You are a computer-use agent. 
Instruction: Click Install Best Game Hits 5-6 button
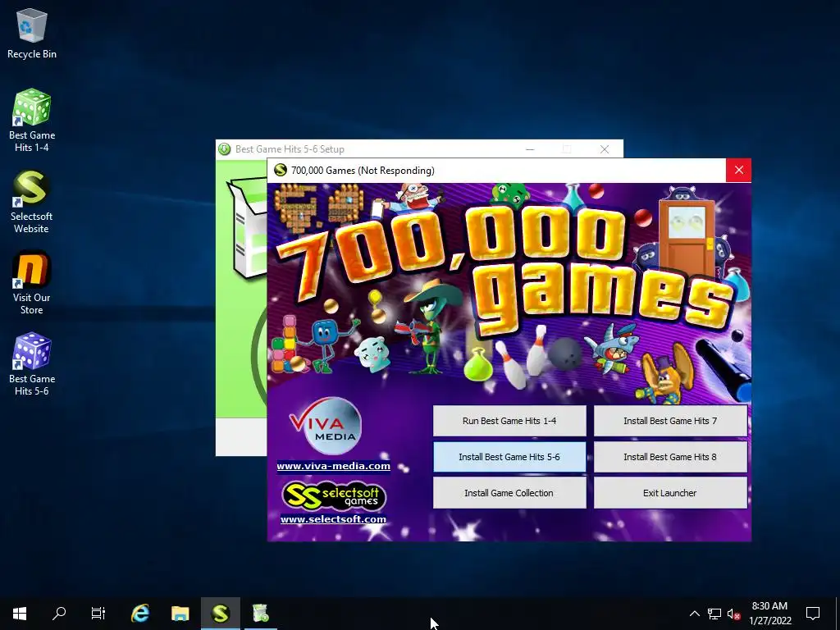(509, 457)
